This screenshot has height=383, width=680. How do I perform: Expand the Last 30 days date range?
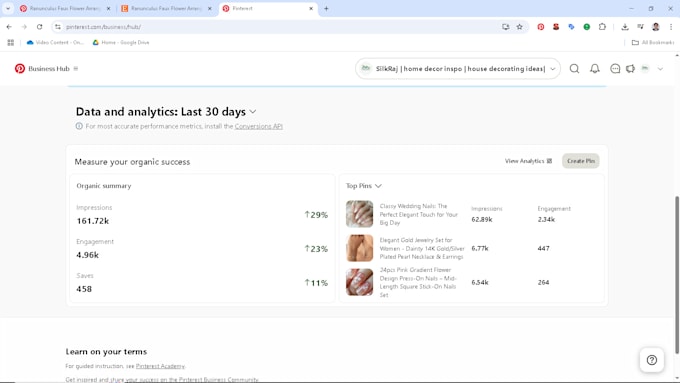[253, 111]
